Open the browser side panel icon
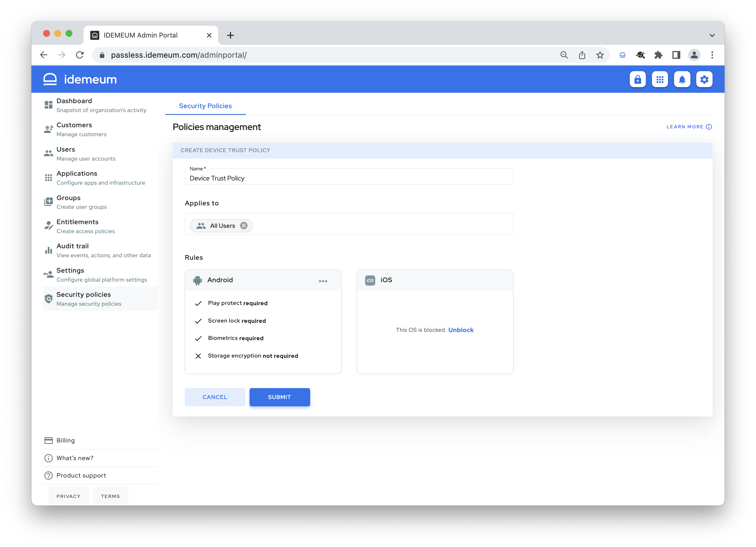This screenshot has height=547, width=756. click(676, 55)
